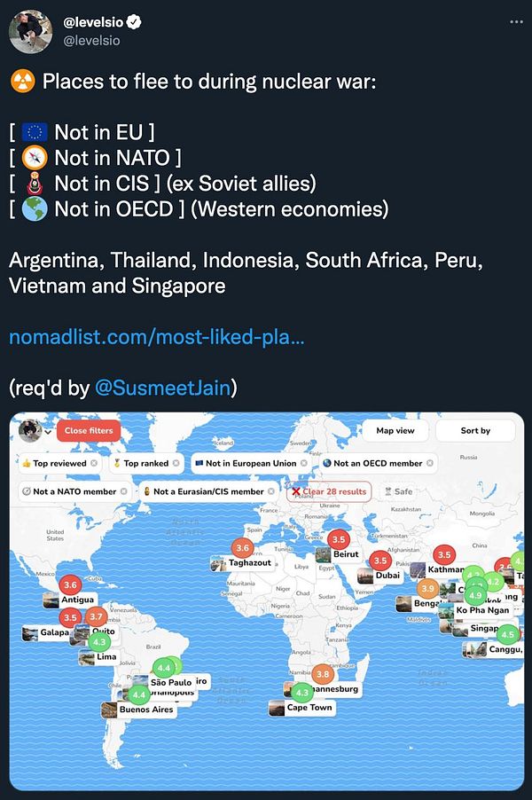Remove the Top reviewed filter chip
This screenshot has height=800, width=532.
coord(94,463)
